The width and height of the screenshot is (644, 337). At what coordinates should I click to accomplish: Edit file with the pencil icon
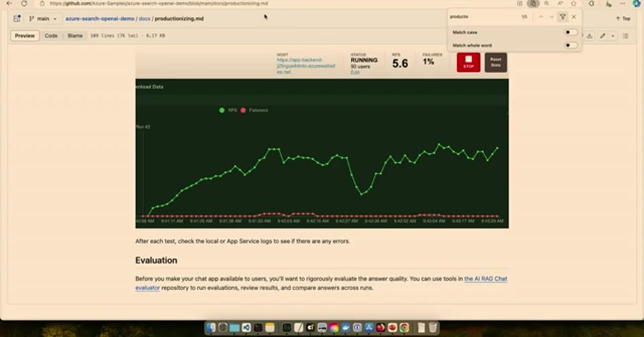(602, 36)
